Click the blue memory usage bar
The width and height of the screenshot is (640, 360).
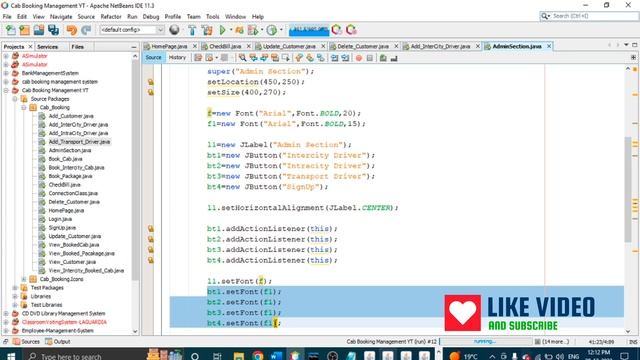(x=309, y=30)
